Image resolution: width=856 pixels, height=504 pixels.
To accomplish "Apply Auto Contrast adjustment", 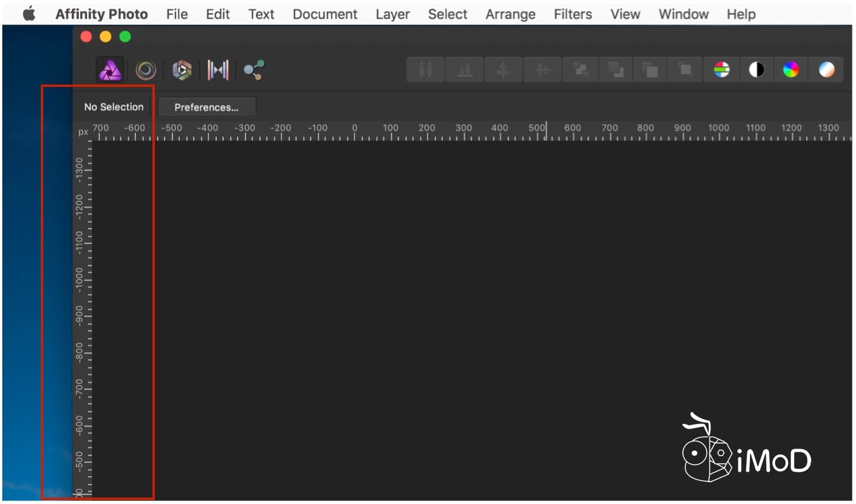I will [x=756, y=70].
